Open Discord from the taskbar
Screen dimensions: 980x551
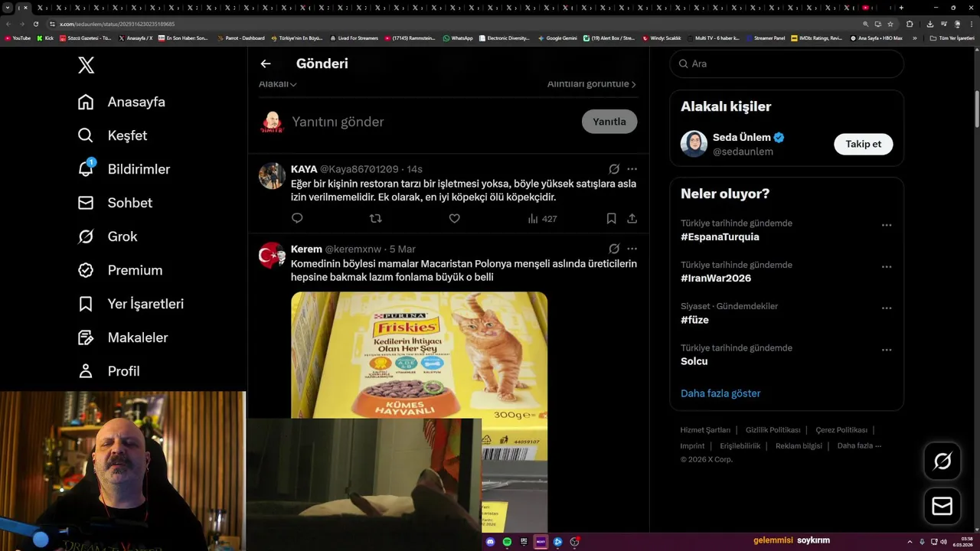point(491,542)
